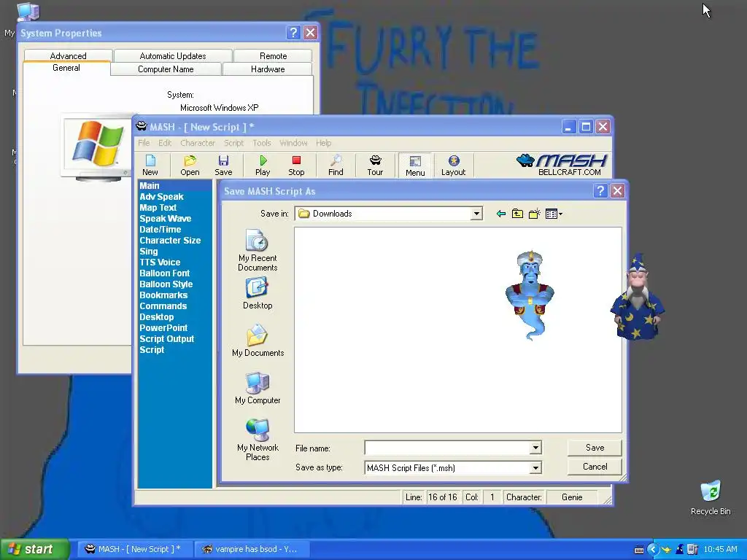Screen dimensions: 747x560
Task: Switch to Hardware tab
Action: tap(268, 69)
